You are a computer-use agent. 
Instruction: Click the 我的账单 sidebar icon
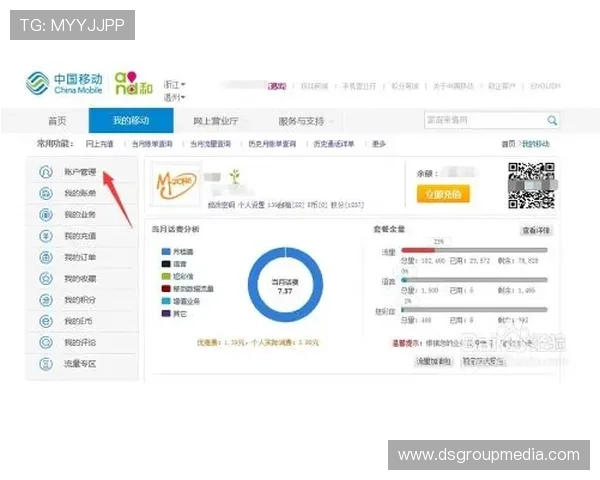click(46, 193)
